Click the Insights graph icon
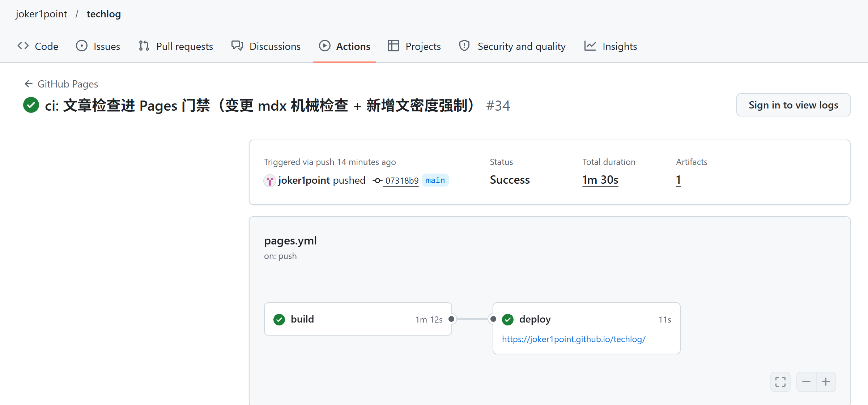 tap(590, 46)
